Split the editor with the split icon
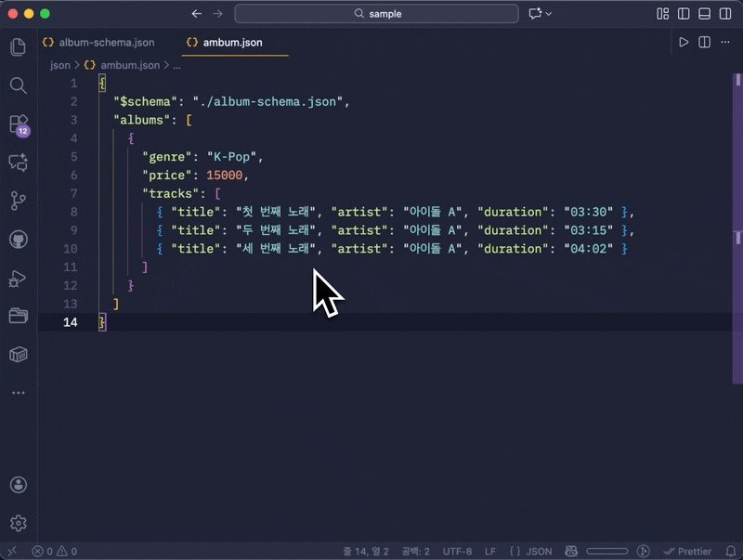Screen dimensions: 743x560 [703, 42]
